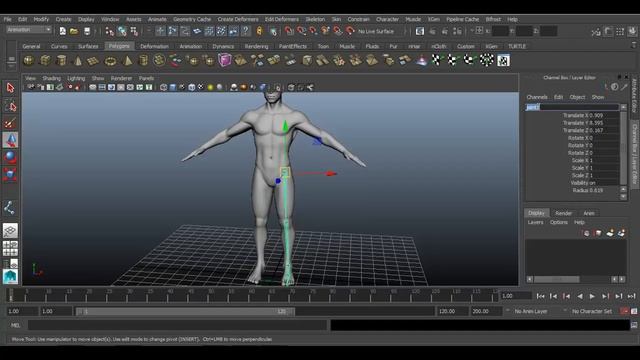Viewport: 640px width, 360px height.
Task: Select the polygon pyramid shelf icon
Action: click(x=127, y=60)
